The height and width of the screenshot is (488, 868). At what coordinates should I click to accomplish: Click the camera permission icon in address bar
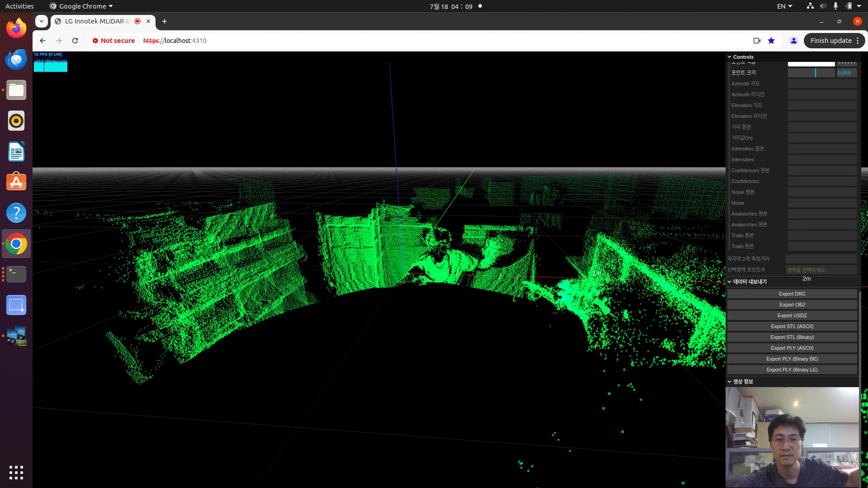coord(757,41)
